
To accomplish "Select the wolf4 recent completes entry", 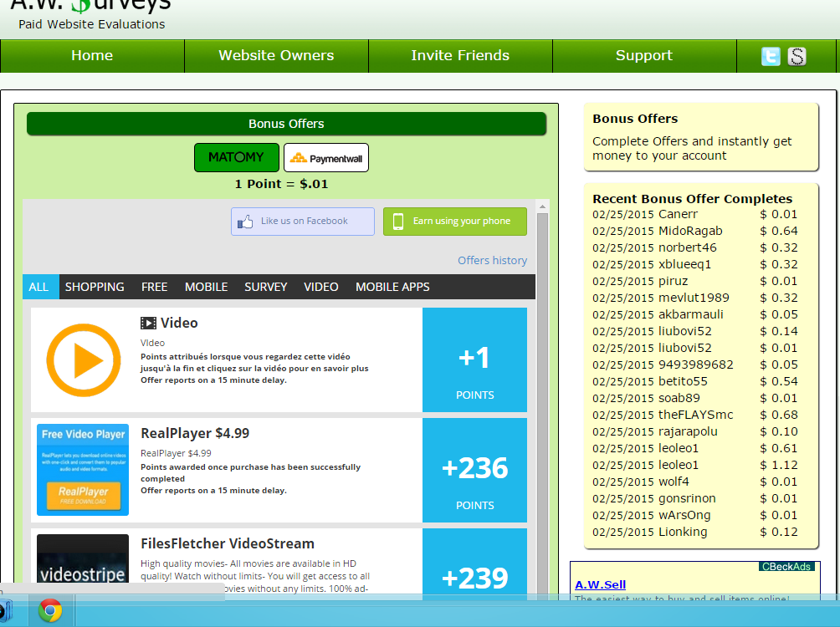I will [695, 482].
